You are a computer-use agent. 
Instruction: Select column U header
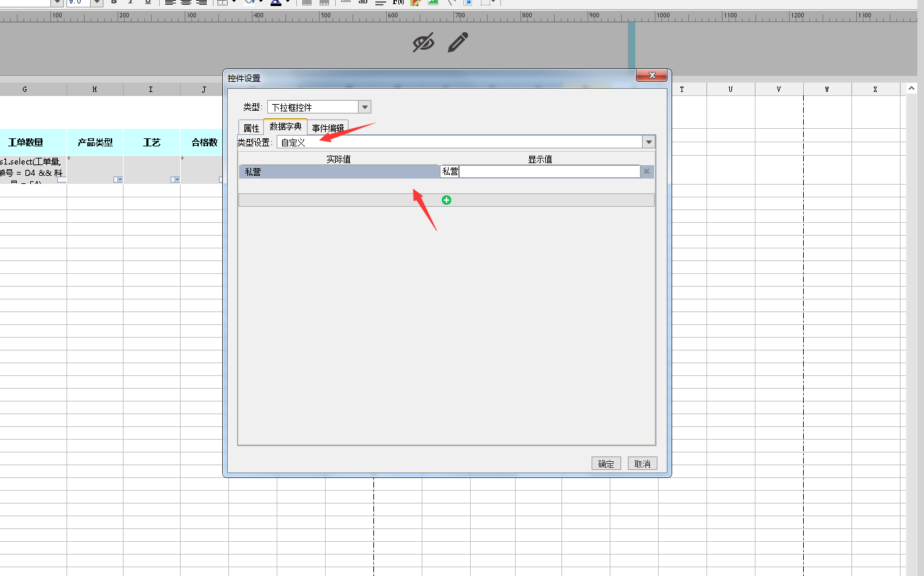pos(731,89)
